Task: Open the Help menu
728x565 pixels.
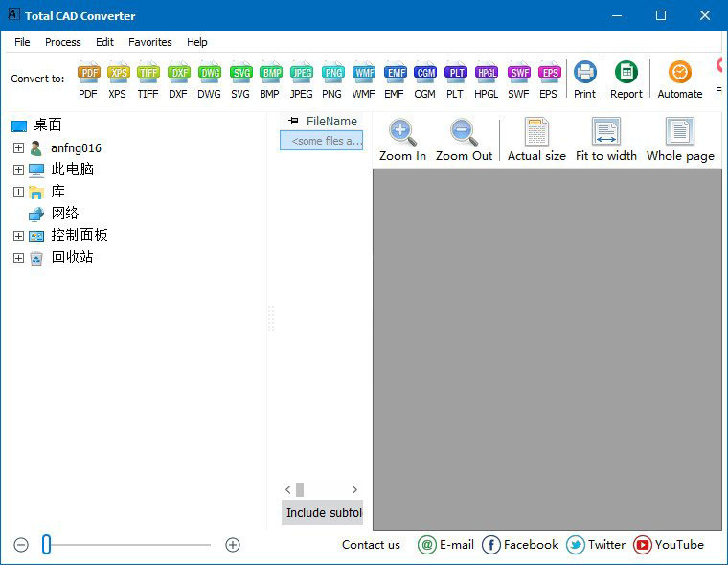Action: point(197,42)
